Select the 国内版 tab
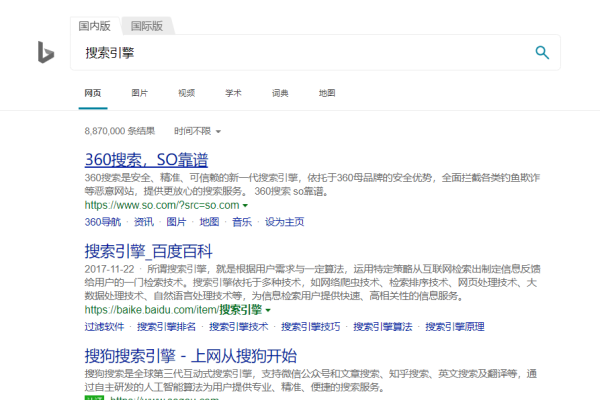The width and height of the screenshot is (600, 400). coord(95,26)
